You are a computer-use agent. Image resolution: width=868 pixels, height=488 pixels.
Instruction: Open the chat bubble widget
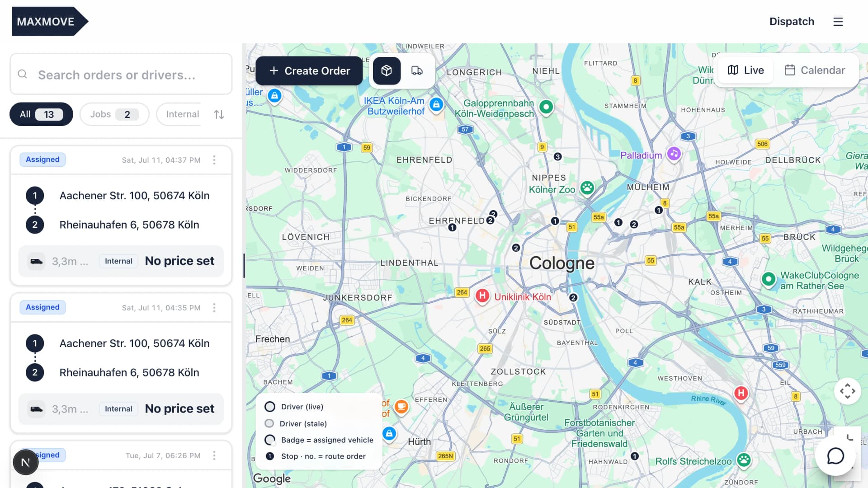click(x=835, y=455)
